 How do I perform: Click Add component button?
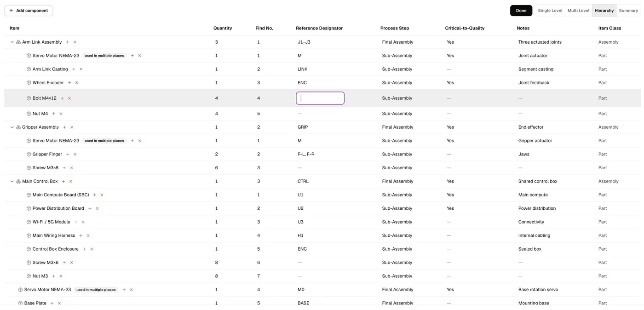click(x=29, y=11)
